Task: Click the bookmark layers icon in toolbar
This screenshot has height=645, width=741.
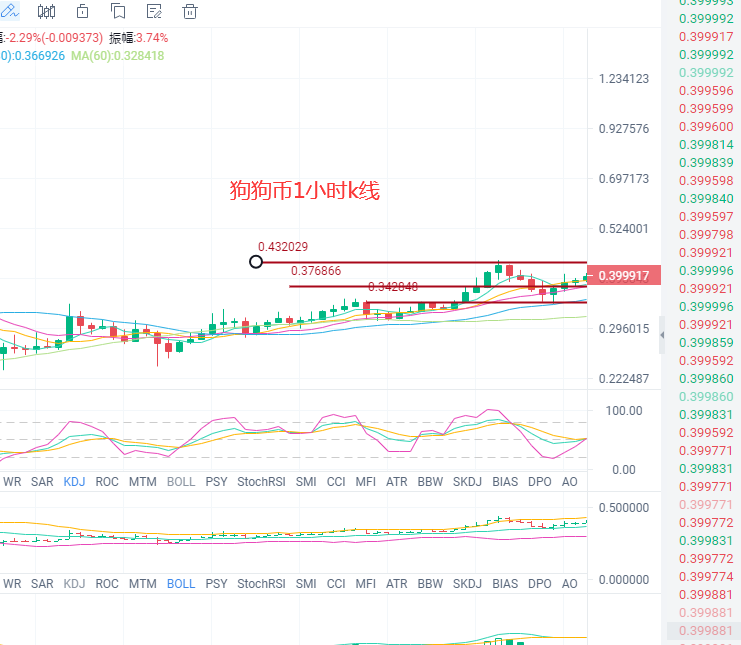Action: click(x=118, y=12)
